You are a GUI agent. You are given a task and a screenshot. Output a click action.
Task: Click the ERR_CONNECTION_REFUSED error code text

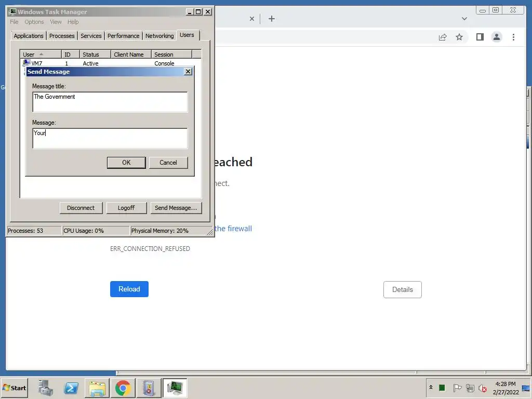150,249
